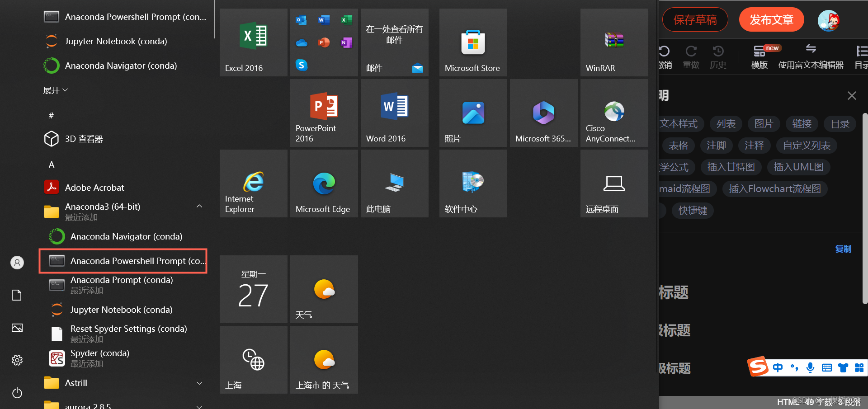Toggle Sogou punctuation mode button
The width and height of the screenshot is (868, 409).
point(794,367)
